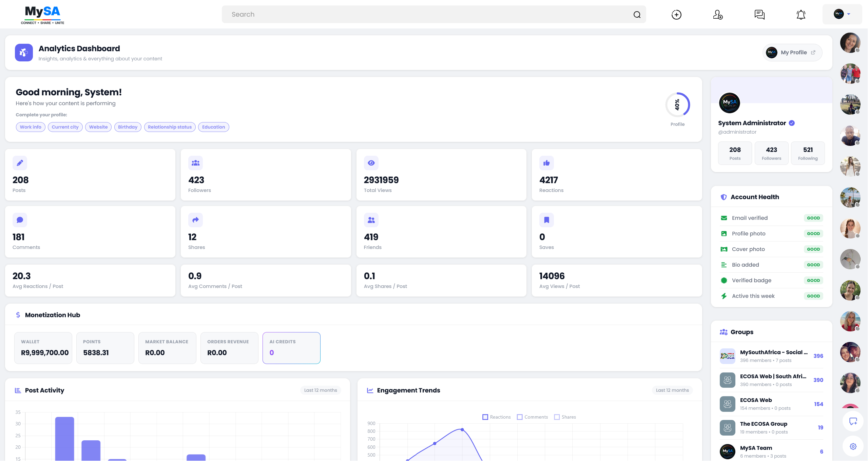The width and height of the screenshot is (868, 461).
Task: Click the pencil icon on Posts card
Action: 20,163
